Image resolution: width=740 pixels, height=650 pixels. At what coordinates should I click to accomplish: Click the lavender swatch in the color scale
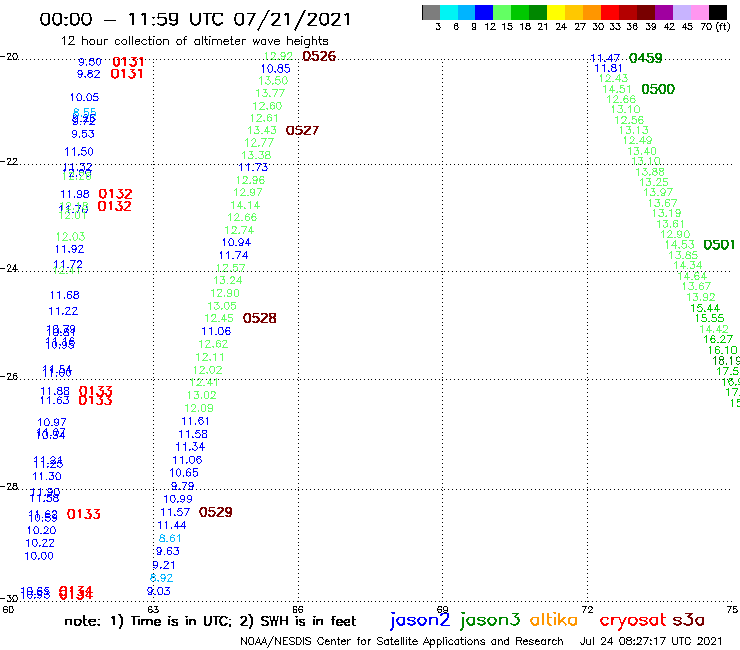coord(681,12)
